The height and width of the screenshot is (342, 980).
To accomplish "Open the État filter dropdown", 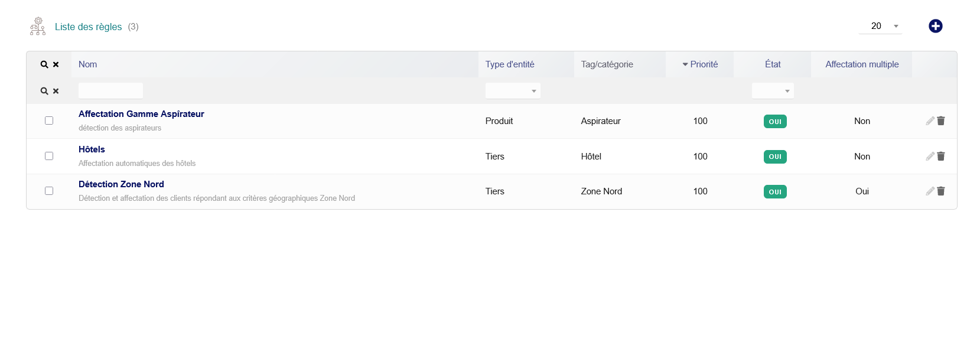I will pos(773,91).
